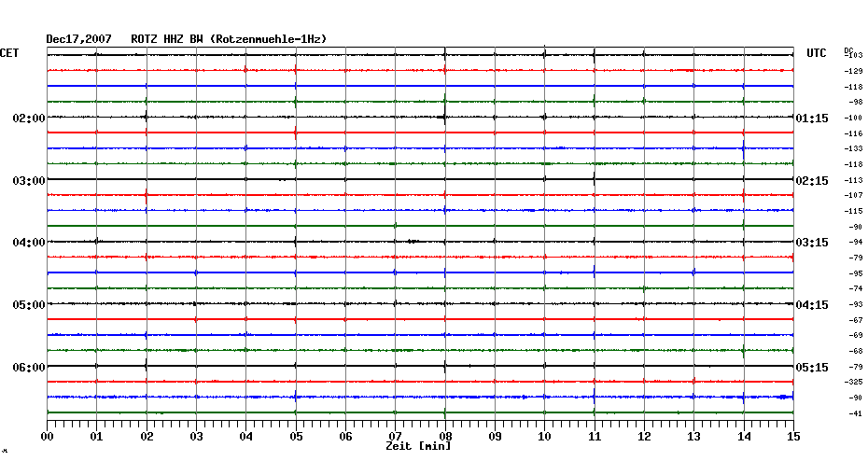This screenshot has height=461, width=868.
Task: Click the 'DC' column header
Action: (x=847, y=51)
